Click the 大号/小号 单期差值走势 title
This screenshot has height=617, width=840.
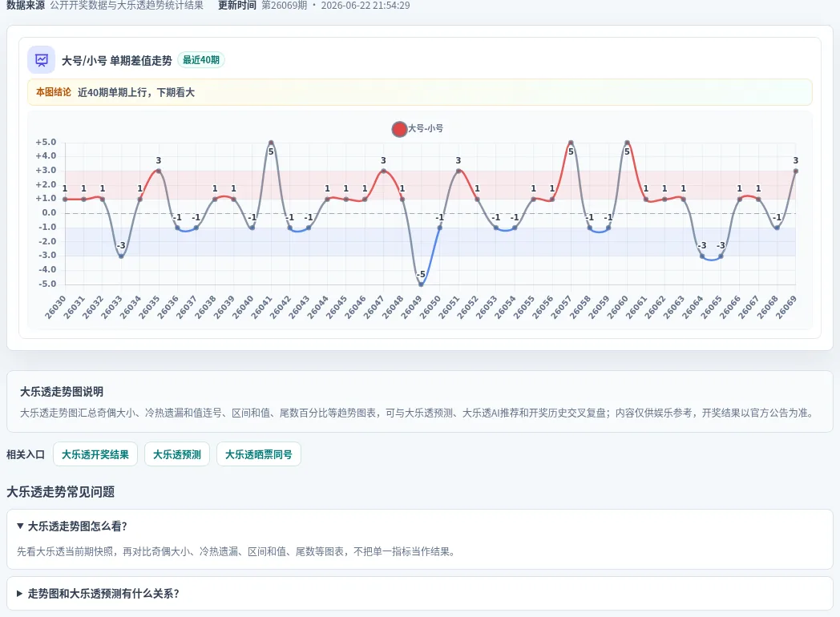[x=117, y=61]
